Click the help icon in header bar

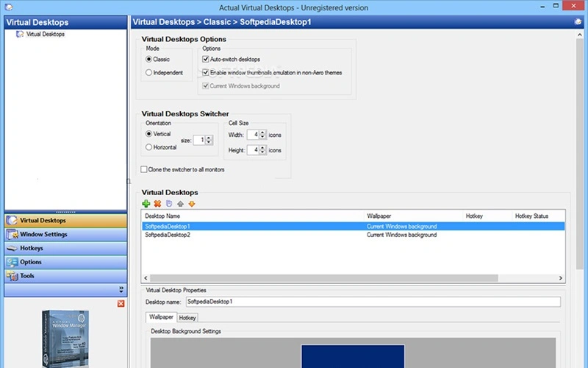click(x=578, y=22)
